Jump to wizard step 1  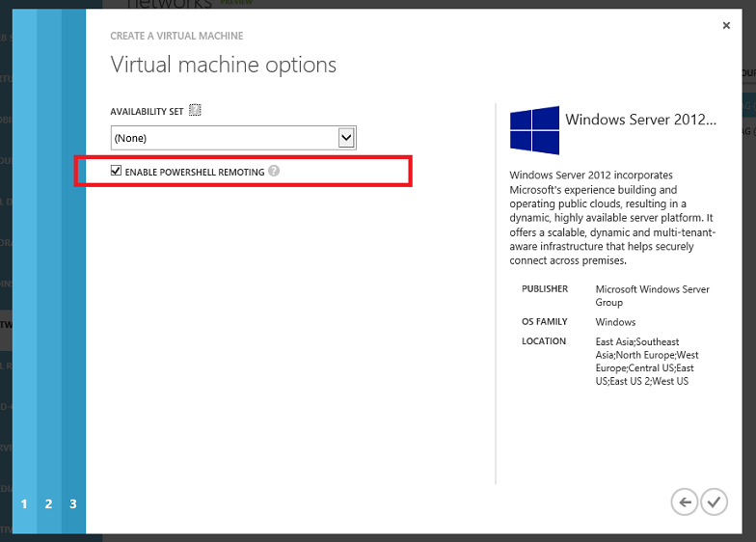pos(24,503)
